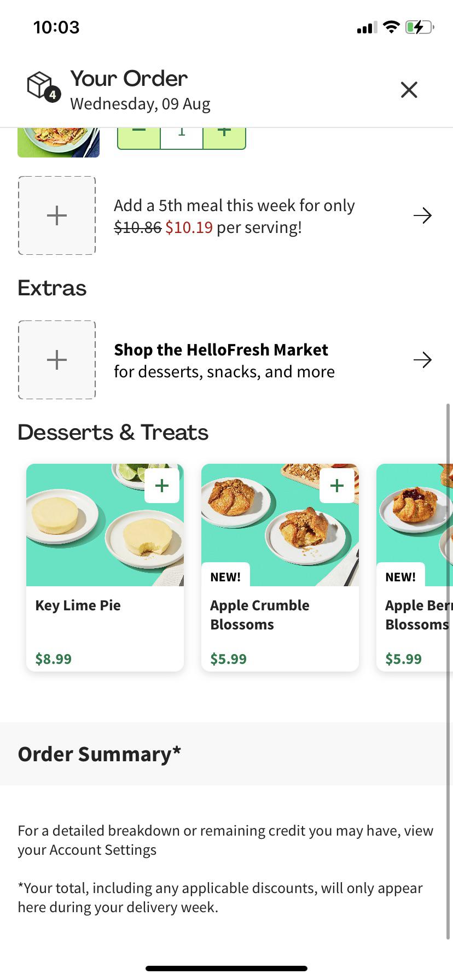Add Apple Crumble Blossoms with plus icon
453x980 pixels.
point(337,486)
